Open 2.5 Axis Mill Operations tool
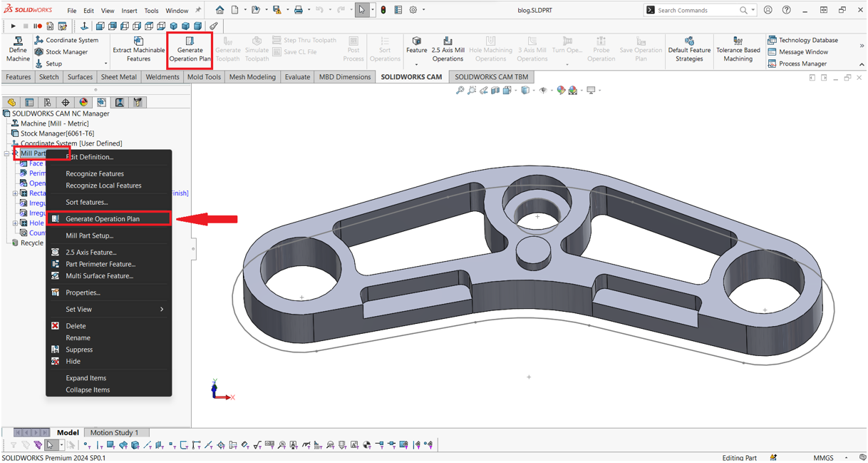868x463 pixels. tap(448, 50)
